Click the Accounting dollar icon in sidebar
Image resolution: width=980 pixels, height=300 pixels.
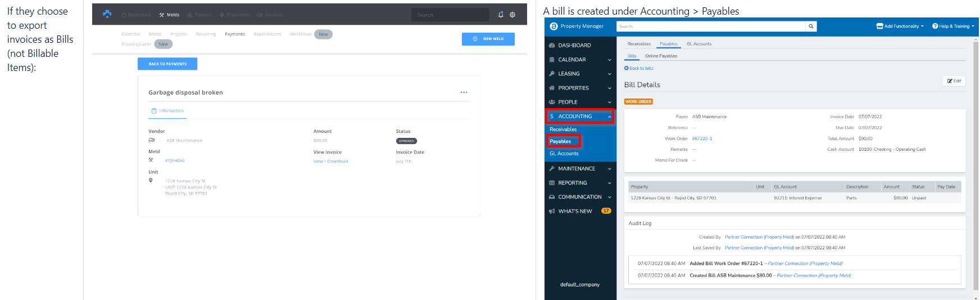pos(552,117)
